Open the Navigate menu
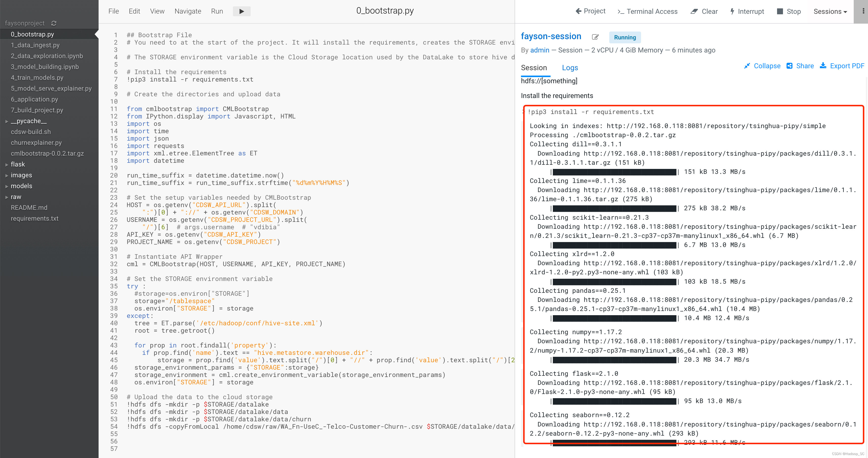The width and height of the screenshot is (868, 458). point(188,11)
